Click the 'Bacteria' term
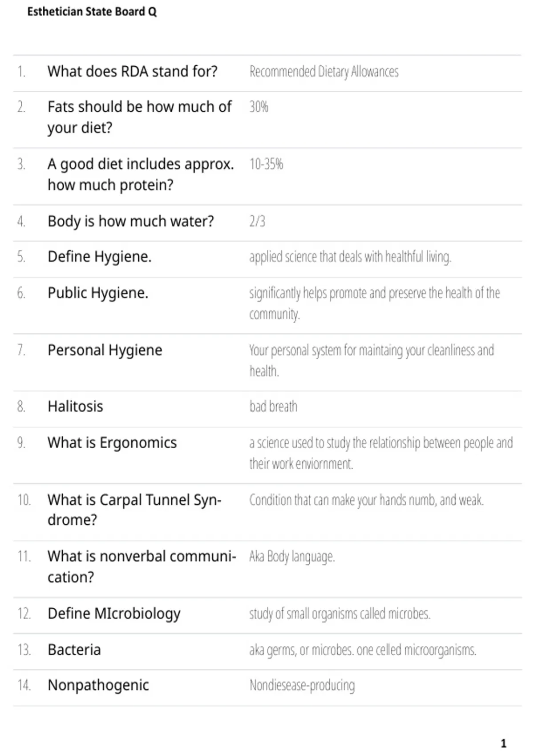The height and width of the screenshot is (756, 534). tap(74, 650)
